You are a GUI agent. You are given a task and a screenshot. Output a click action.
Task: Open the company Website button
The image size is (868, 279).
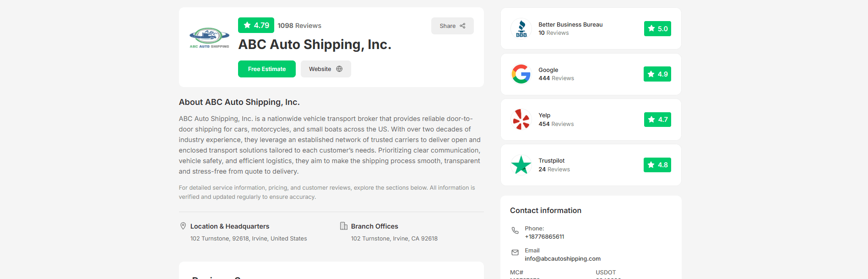click(326, 69)
